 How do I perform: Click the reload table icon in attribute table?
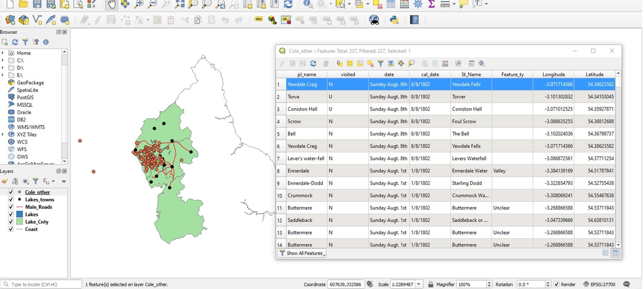pyautogui.click(x=313, y=64)
